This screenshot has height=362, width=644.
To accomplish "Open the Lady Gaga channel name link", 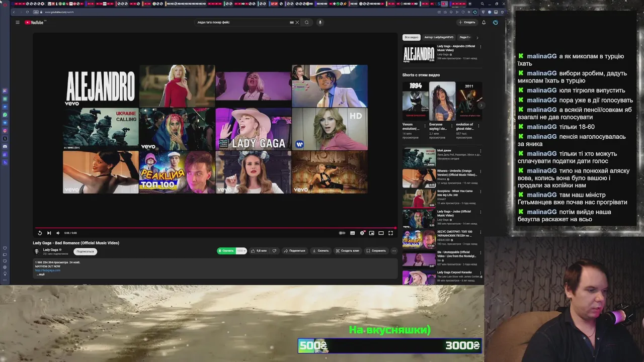I will [50, 249].
